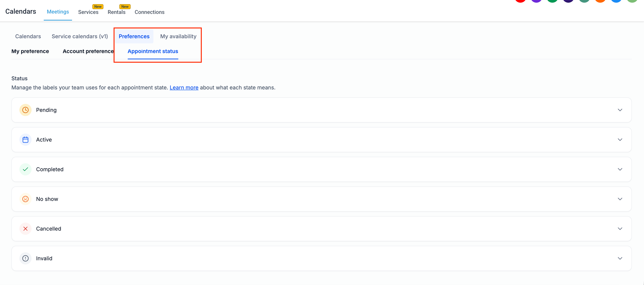Click the New badge above Rentals
Viewport: 644px width, 285px height.
[x=125, y=6]
